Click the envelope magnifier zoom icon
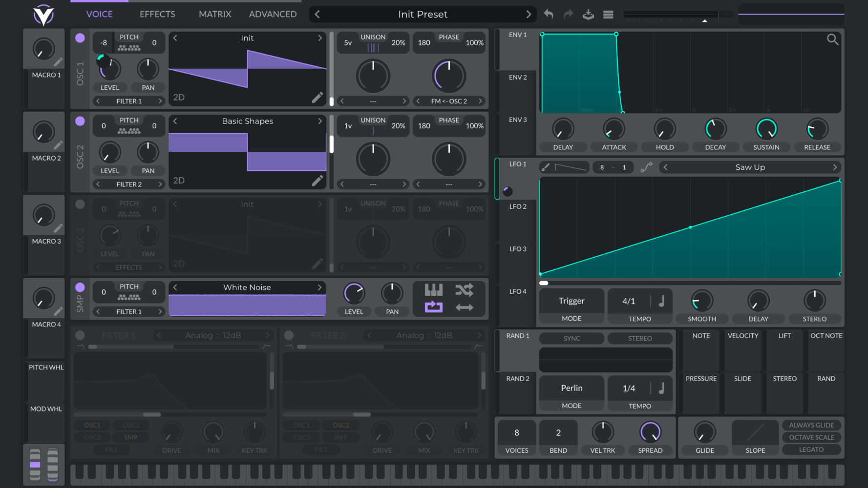 tap(832, 40)
